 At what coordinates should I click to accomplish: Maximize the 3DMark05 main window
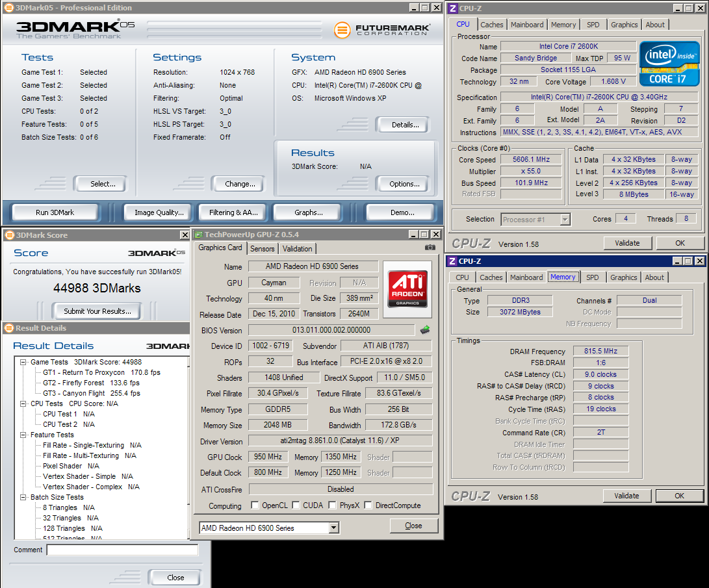click(425, 8)
